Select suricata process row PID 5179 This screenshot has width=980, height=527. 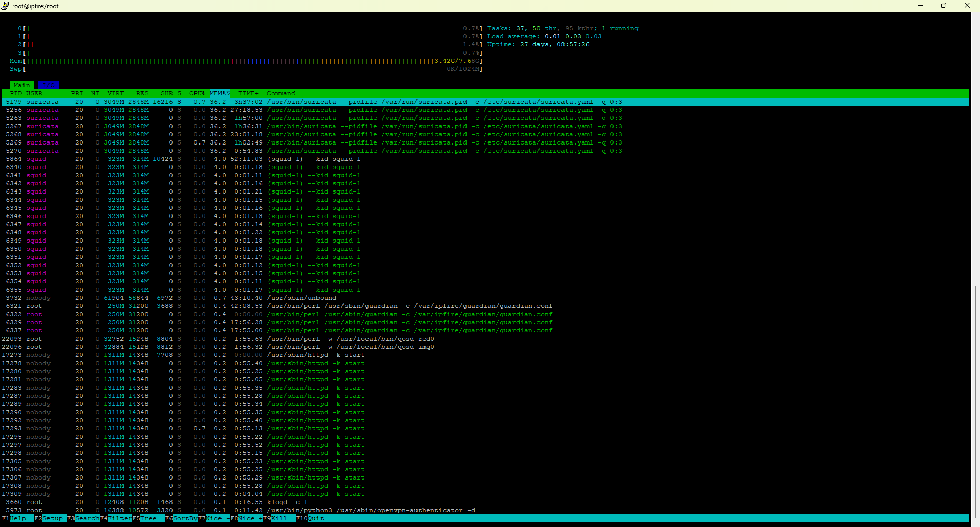pyautogui.click(x=485, y=102)
